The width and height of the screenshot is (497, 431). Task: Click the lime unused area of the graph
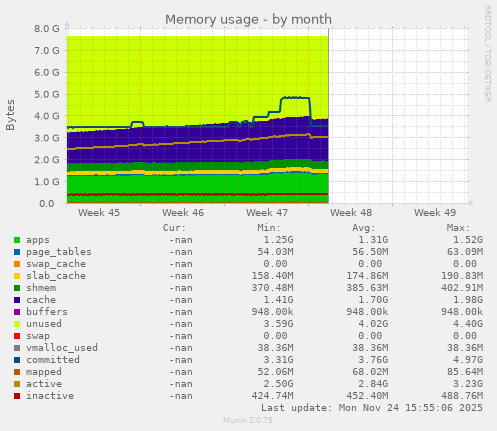(197, 77)
